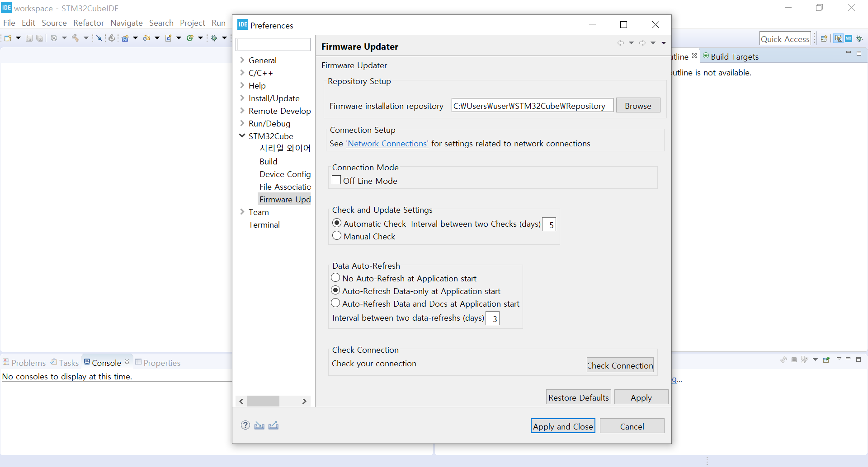
Task: Click the Cancel button in Preferences
Action: pos(632,426)
